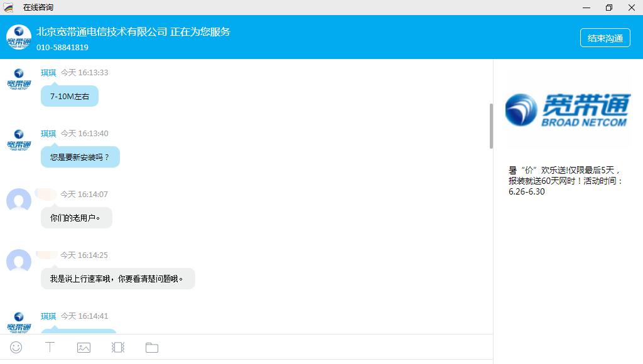The width and height of the screenshot is (643, 364).
Task: Click the message '你们的老用户。'
Action: click(x=76, y=218)
